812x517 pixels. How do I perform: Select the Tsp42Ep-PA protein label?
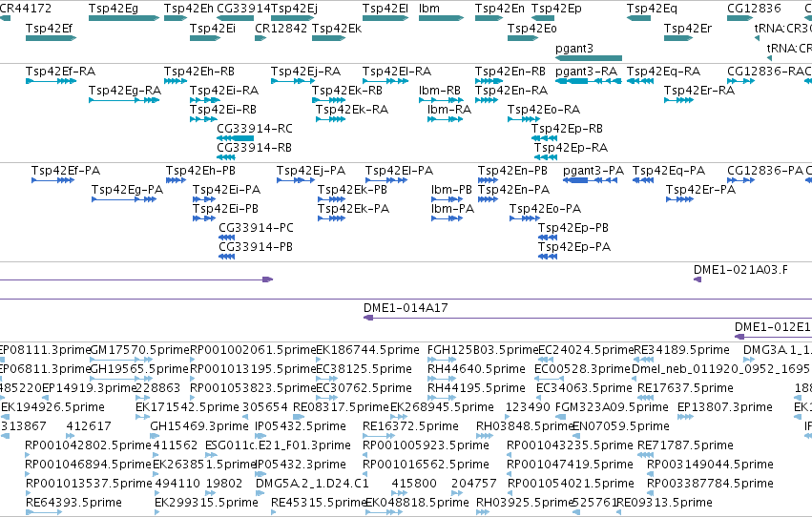pos(574,247)
